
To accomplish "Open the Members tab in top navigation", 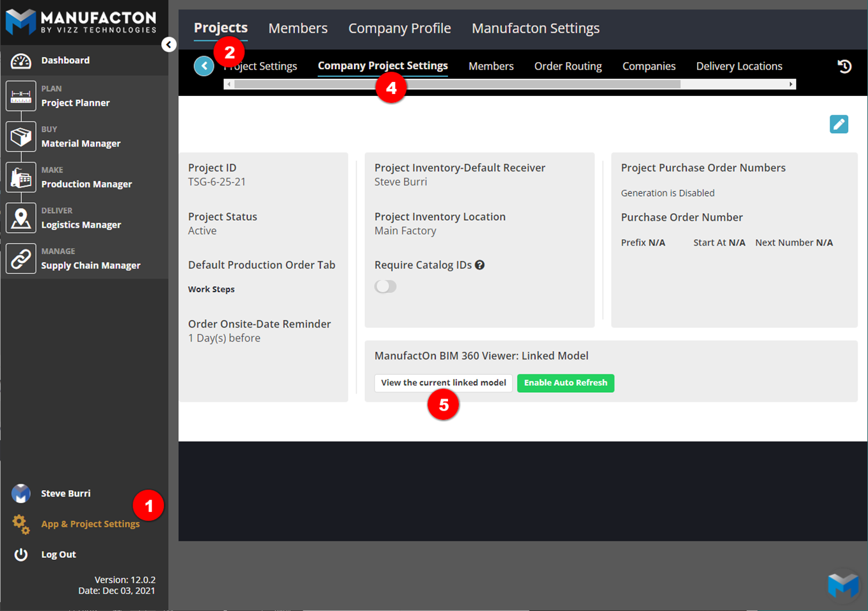I will [x=298, y=28].
